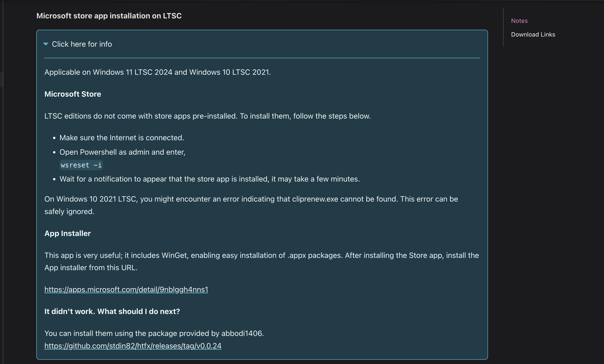Click the 'Wait for a notification' bullet text

pos(209,179)
